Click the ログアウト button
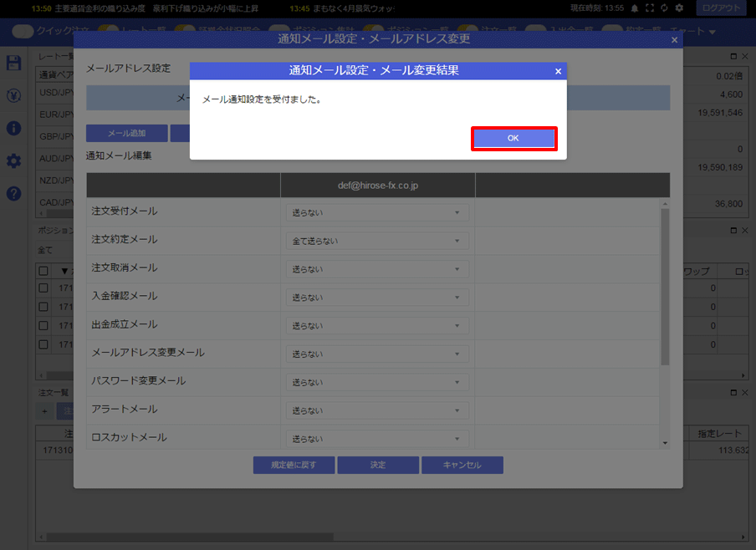The width and height of the screenshot is (756, 550). coord(721,8)
